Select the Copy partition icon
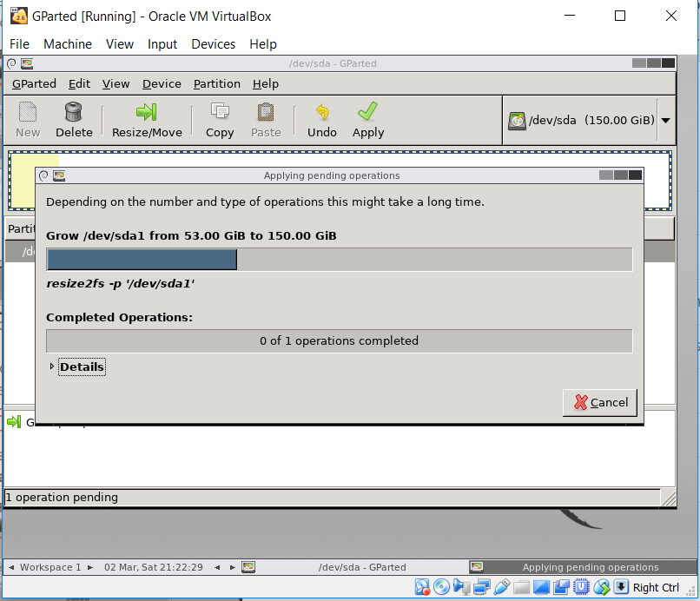Screen dimensions: 700x601 point(219,119)
